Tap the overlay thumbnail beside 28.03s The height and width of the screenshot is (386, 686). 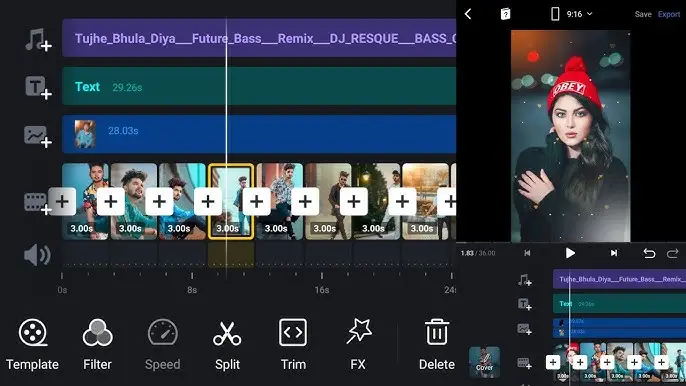point(85,134)
